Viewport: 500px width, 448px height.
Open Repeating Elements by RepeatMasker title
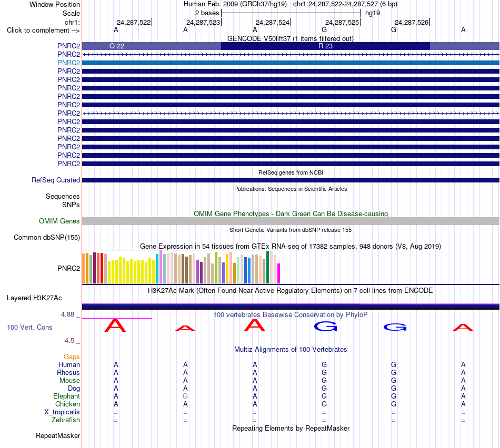click(291, 428)
